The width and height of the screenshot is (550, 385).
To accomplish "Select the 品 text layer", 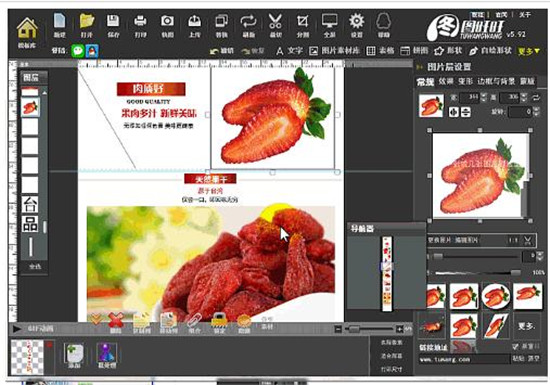I will (x=30, y=224).
